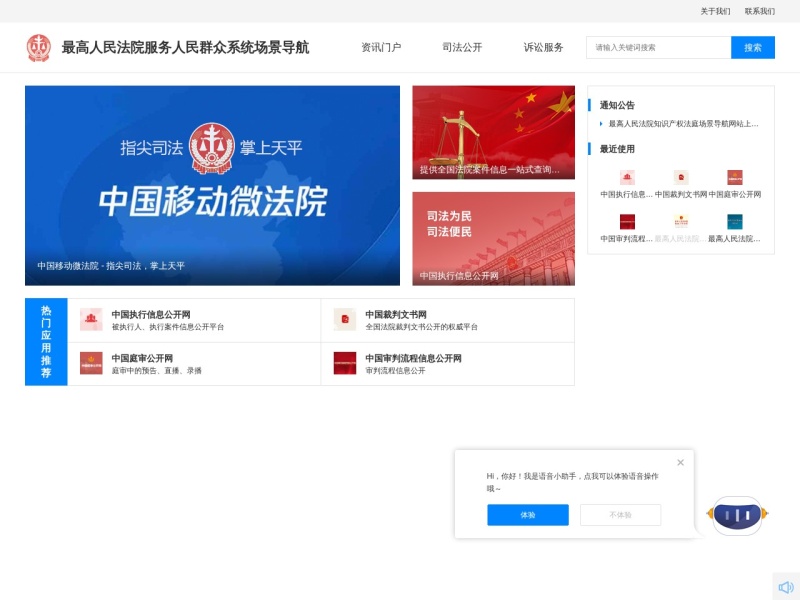The width and height of the screenshot is (800, 600).
Task: Click 中国执行信息 icon under 最近使用
Action: [627, 178]
